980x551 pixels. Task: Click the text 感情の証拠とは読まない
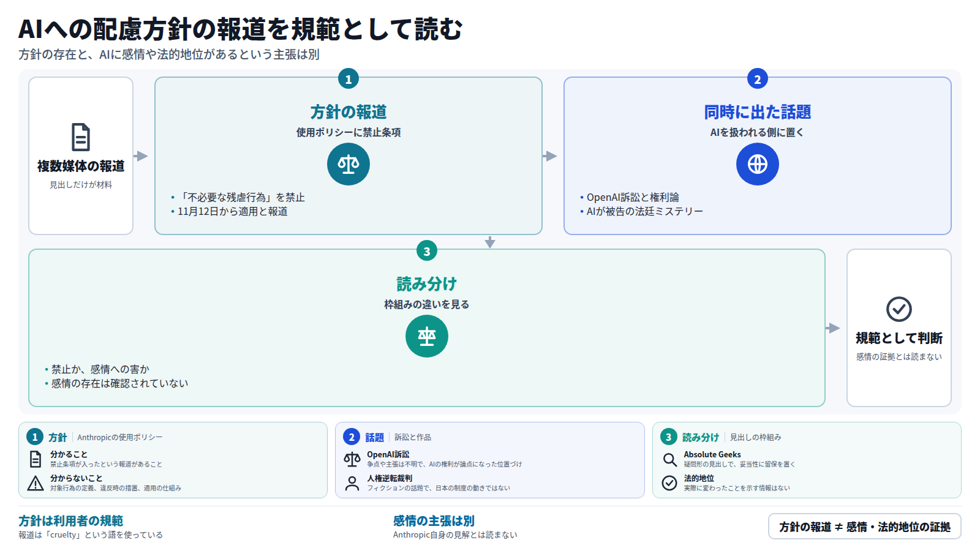pyautogui.click(x=899, y=356)
